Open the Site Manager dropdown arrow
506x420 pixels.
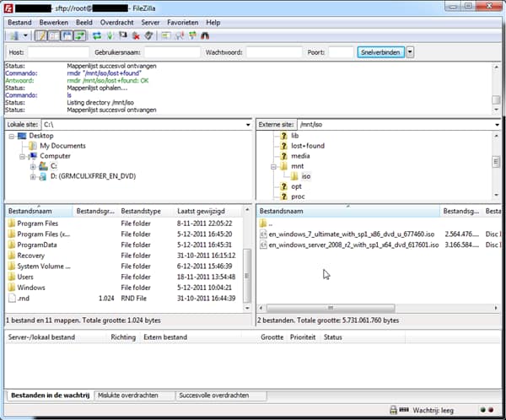click(x=25, y=35)
